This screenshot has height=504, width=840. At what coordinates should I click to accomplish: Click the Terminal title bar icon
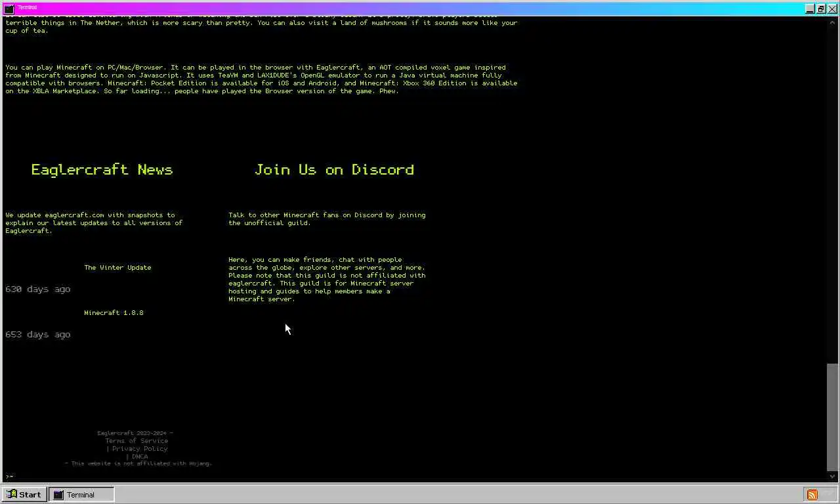tap(9, 9)
